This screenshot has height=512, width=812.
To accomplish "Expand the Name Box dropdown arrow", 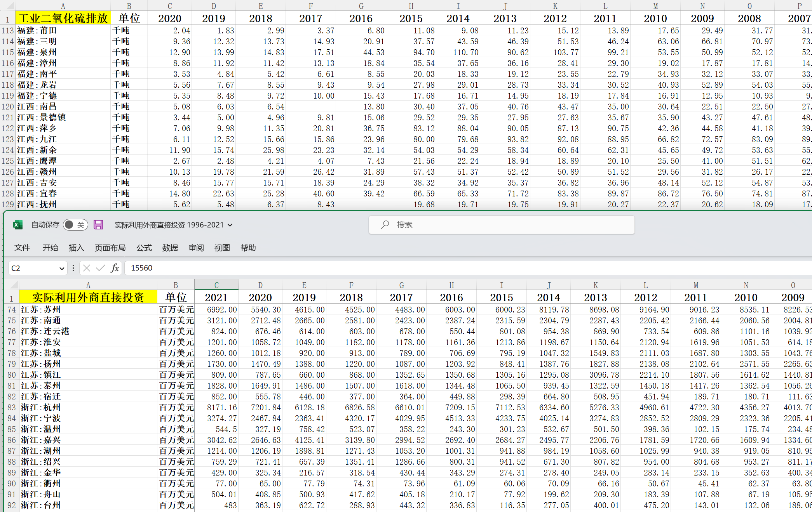I will pos(61,268).
